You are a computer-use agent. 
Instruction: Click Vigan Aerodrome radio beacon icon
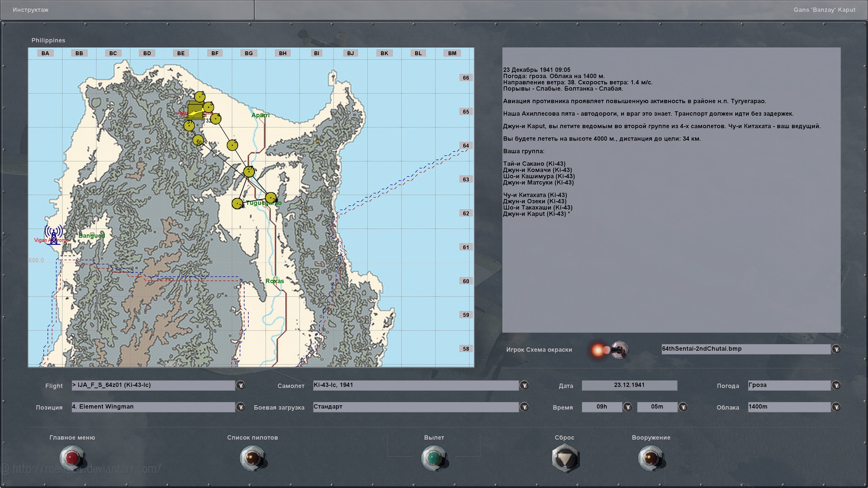point(53,235)
